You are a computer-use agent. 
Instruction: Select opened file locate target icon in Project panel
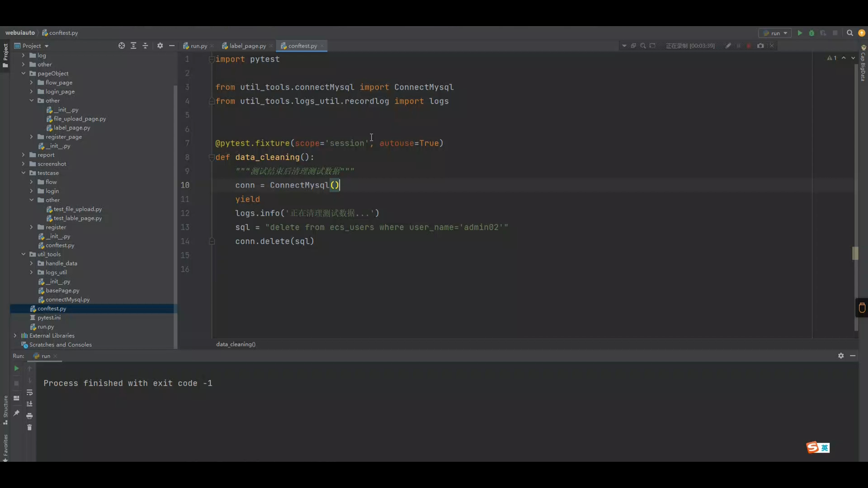pyautogui.click(x=122, y=46)
